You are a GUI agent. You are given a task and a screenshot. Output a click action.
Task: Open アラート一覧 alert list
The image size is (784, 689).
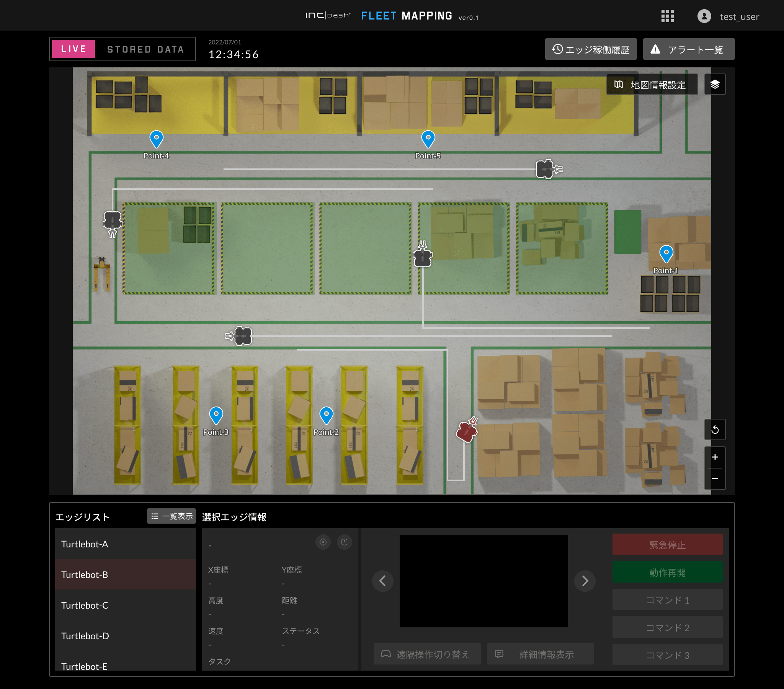coord(689,49)
